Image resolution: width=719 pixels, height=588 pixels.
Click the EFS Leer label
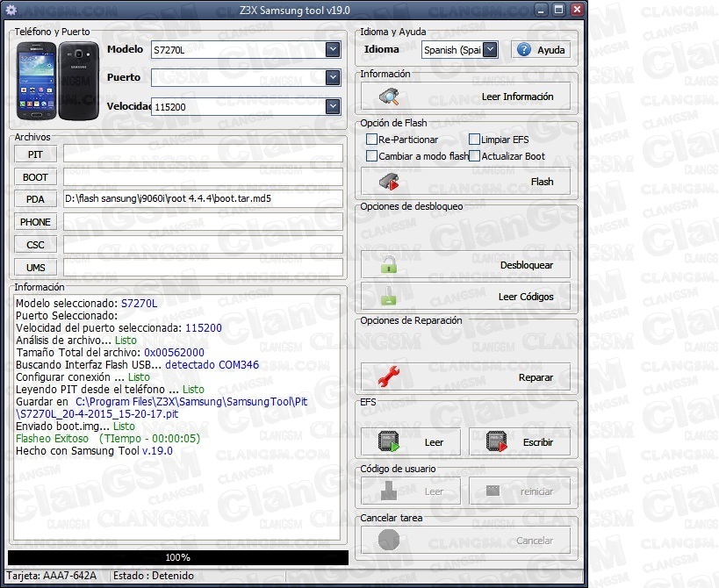tap(434, 442)
